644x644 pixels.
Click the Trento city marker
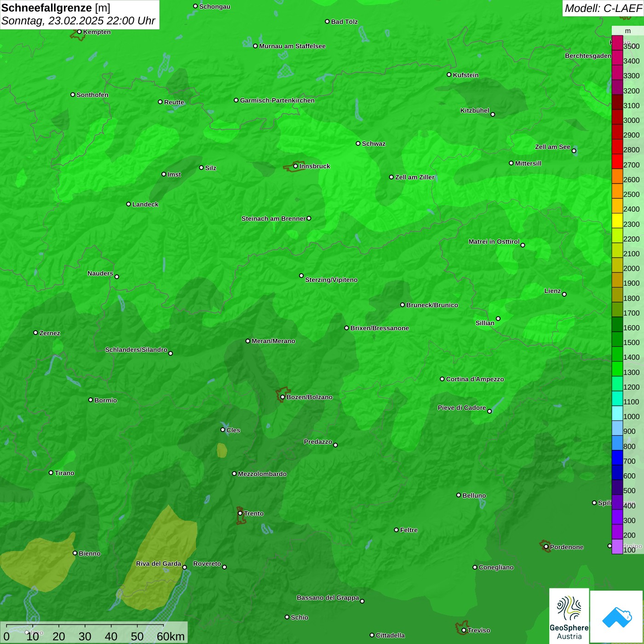(240, 513)
